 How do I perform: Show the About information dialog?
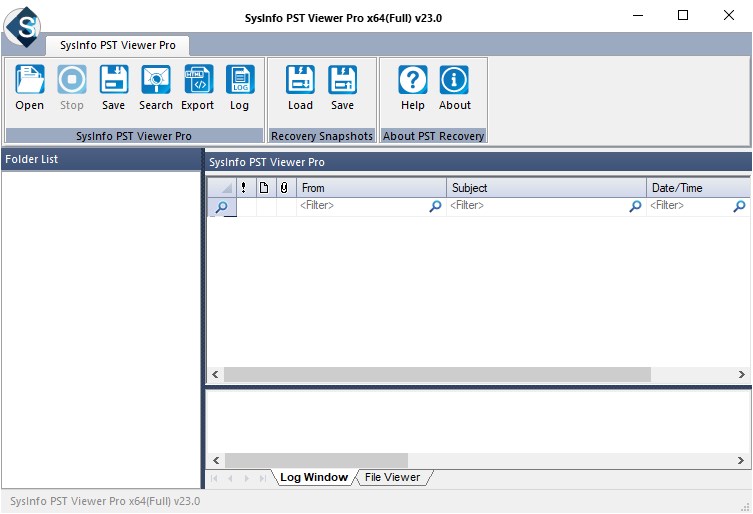pos(454,88)
